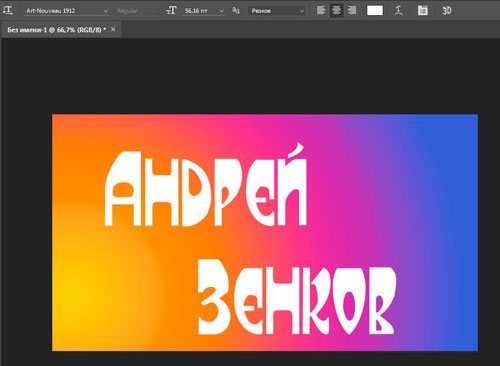Open the Резкое anti-aliasing dropdown
Image resolution: width=500 pixels, height=366 pixels.
click(x=277, y=11)
